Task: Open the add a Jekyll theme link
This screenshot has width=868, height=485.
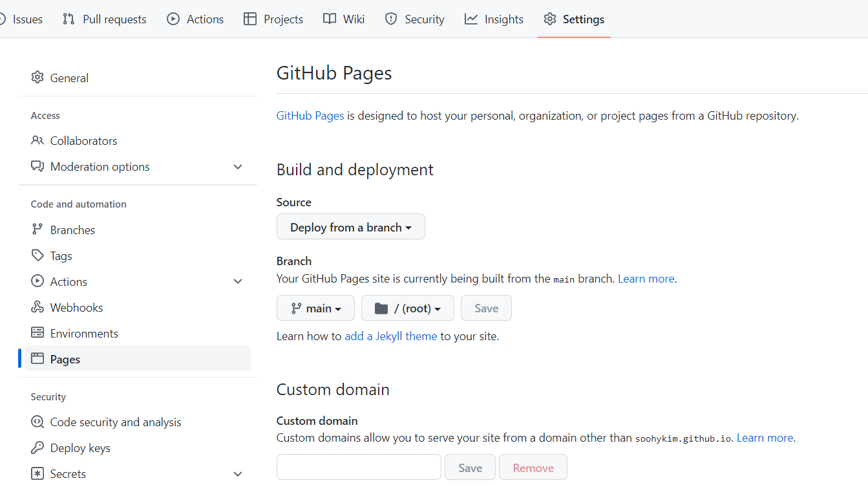Action: coord(391,336)
